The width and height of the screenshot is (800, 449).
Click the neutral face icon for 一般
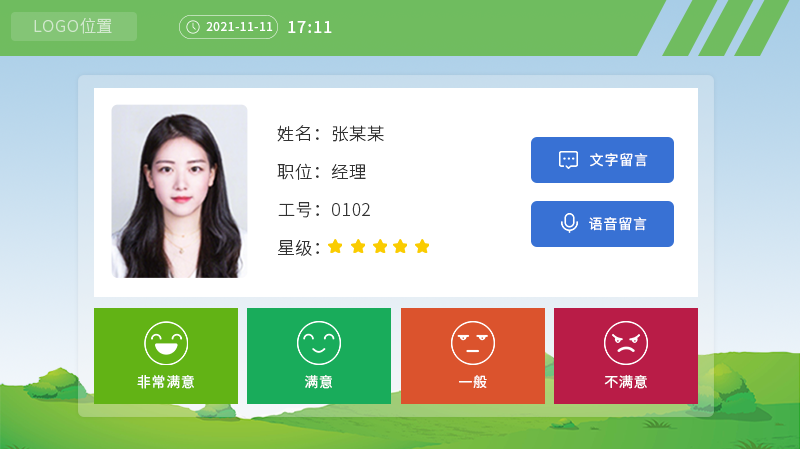[x=472, y=343]
